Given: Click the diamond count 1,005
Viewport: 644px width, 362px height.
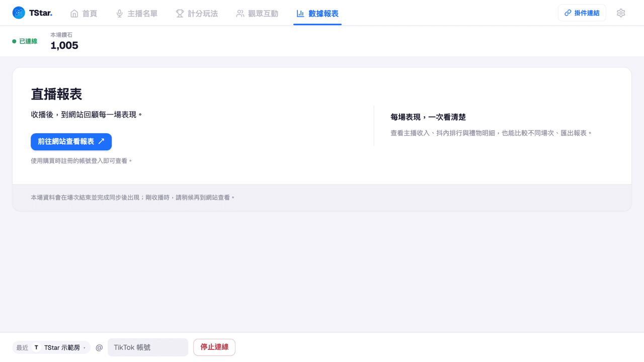Looking at the screenshot, I should click(64, 46).
